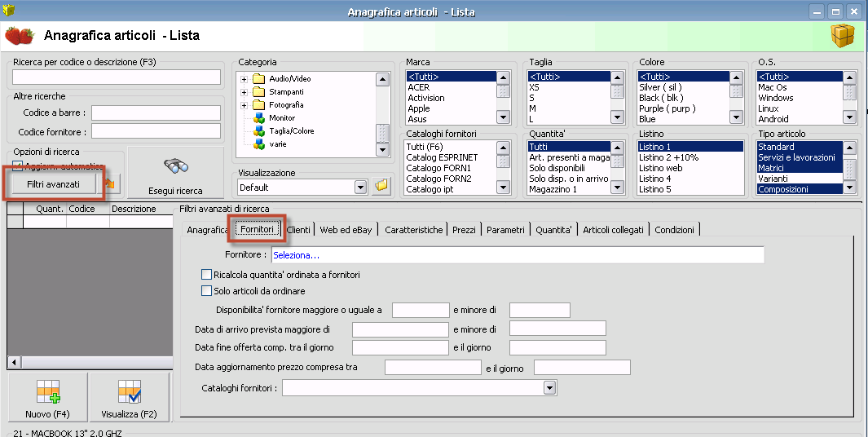The height and width of the screenshot is (437, 868).
Task: Click the golden cubes icon at top right
Action: (x=842, y=36)
